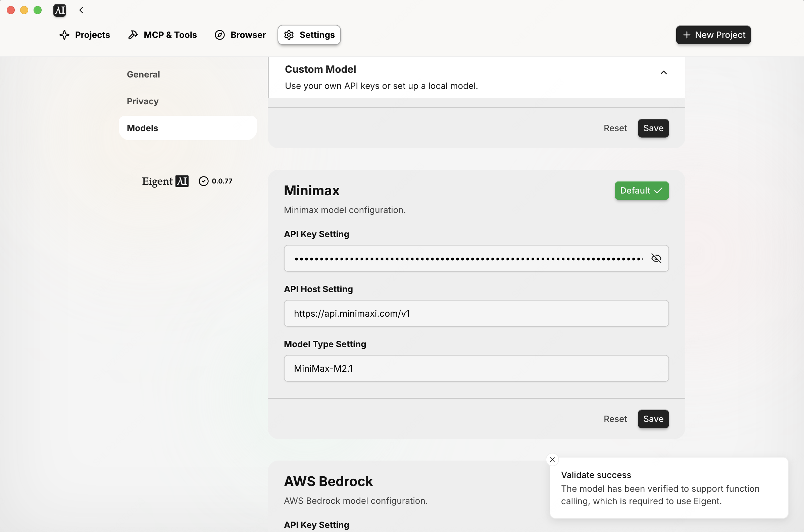
Task: Open Privacy settings section
Action: (x=143, y=101)
